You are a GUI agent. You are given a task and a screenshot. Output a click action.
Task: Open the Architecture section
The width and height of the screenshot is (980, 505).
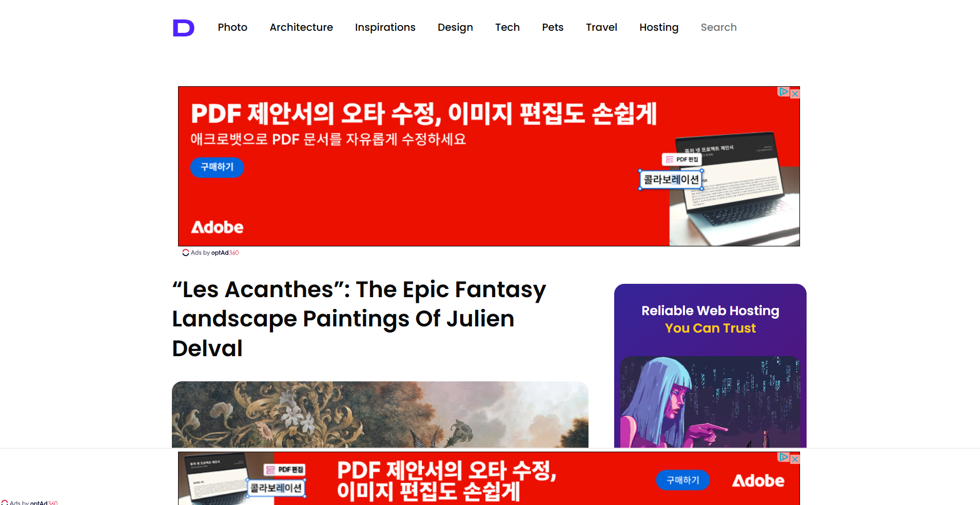301,27
